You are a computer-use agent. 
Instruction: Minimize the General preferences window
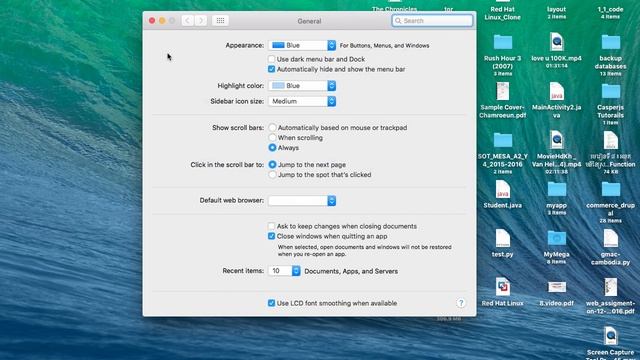pyautogui.click(x=162, y=21)
